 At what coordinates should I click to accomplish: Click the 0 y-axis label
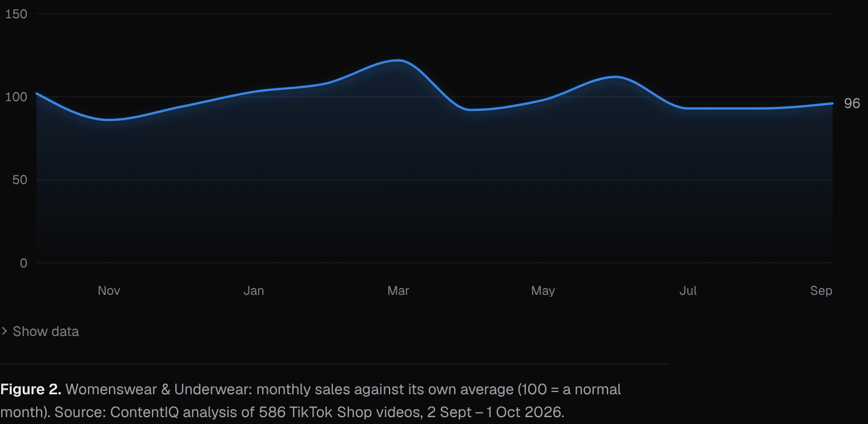[x=23, y=263]
